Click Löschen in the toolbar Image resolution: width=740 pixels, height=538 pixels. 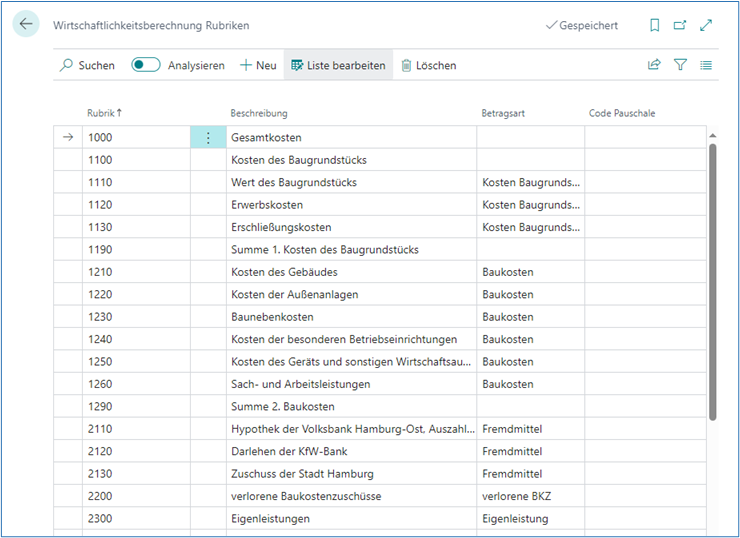tap(428, 65)
